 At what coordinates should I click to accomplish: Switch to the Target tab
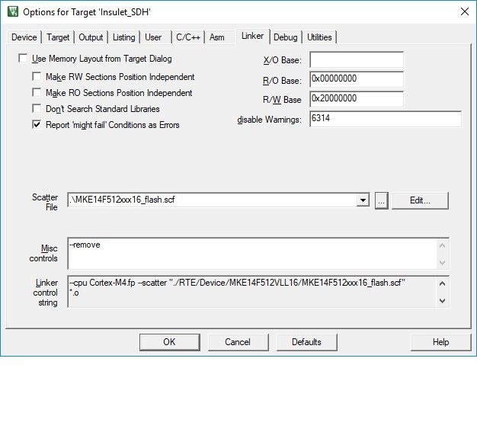tap(58, 37)
